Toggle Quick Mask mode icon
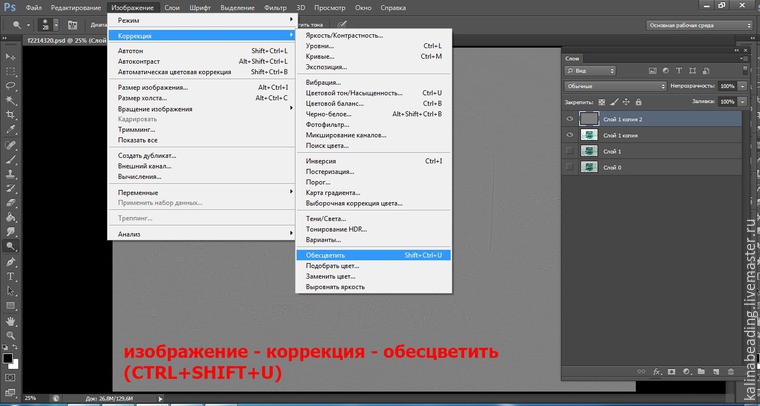 pyautogui.click(x=10, y=377)
